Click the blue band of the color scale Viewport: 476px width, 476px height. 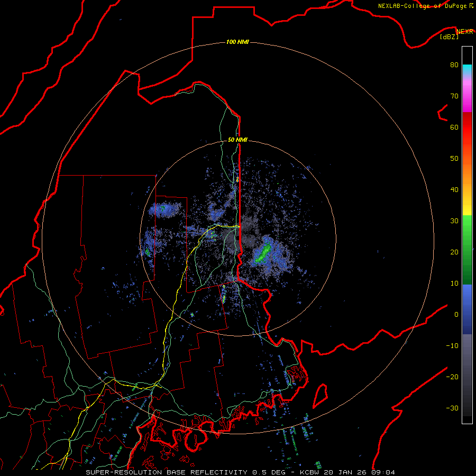click(467, 309)
